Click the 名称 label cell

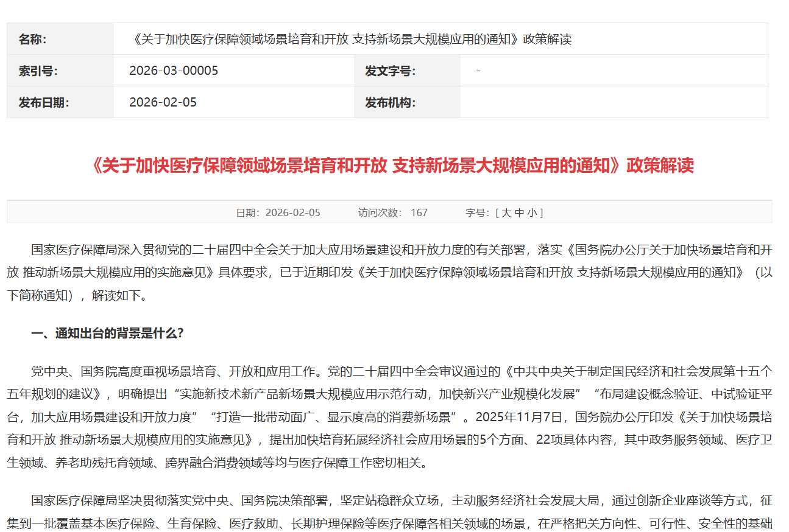(x=60, y=39)
